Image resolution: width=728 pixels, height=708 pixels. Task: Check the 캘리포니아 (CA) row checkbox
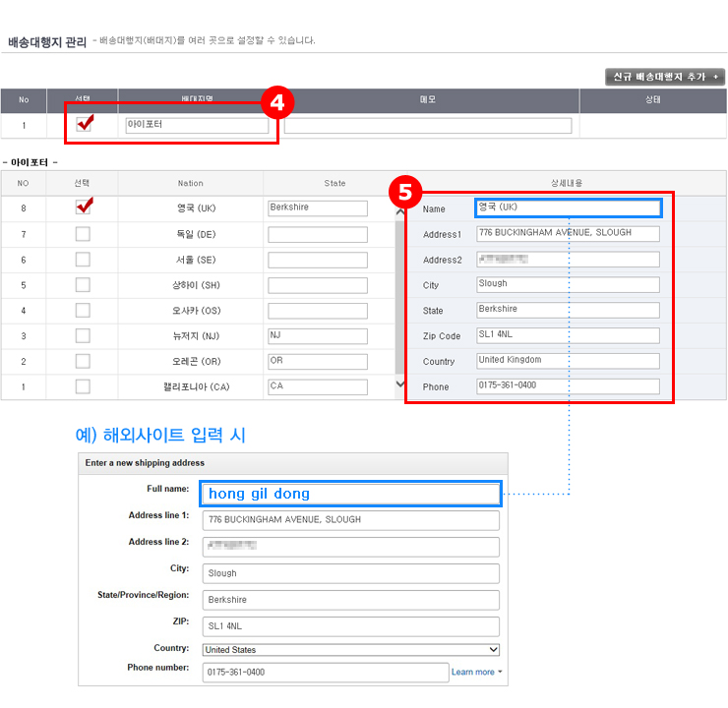83,386
